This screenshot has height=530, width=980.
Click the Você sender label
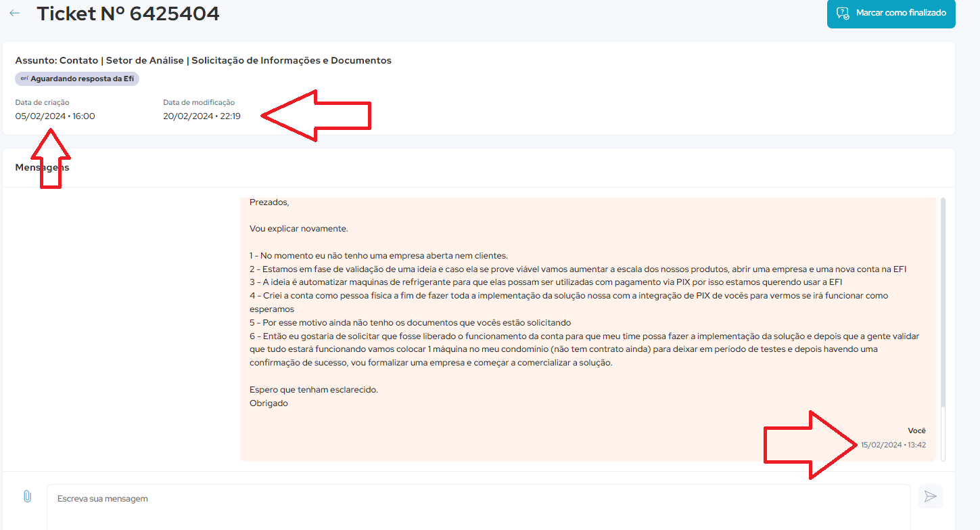(916, 430)
